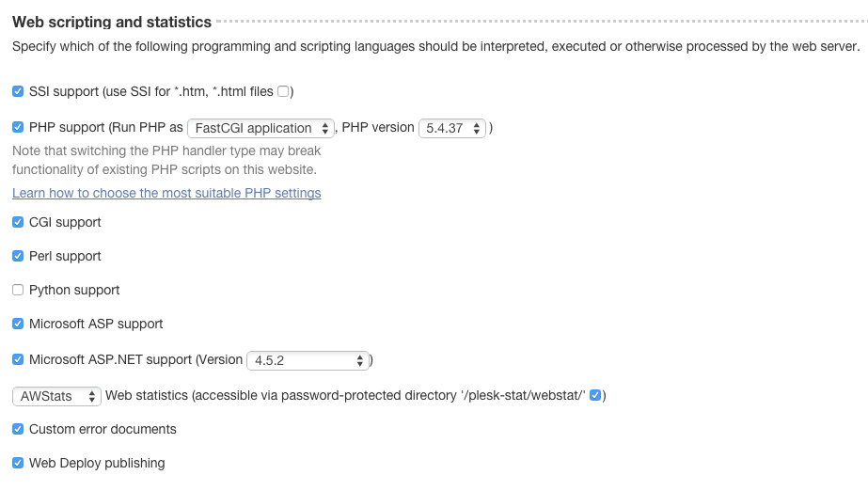Open the FastCGI application handler dropdown

pyautogui.click(x=261, y=128)
